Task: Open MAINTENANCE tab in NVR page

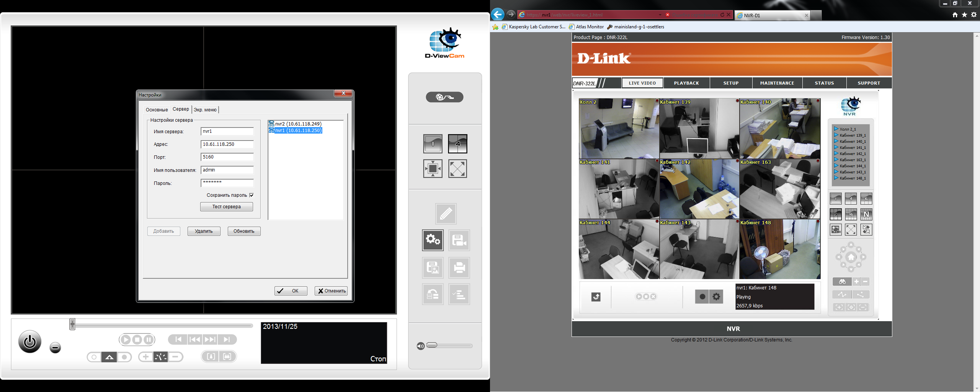Action: coord(777,83)
